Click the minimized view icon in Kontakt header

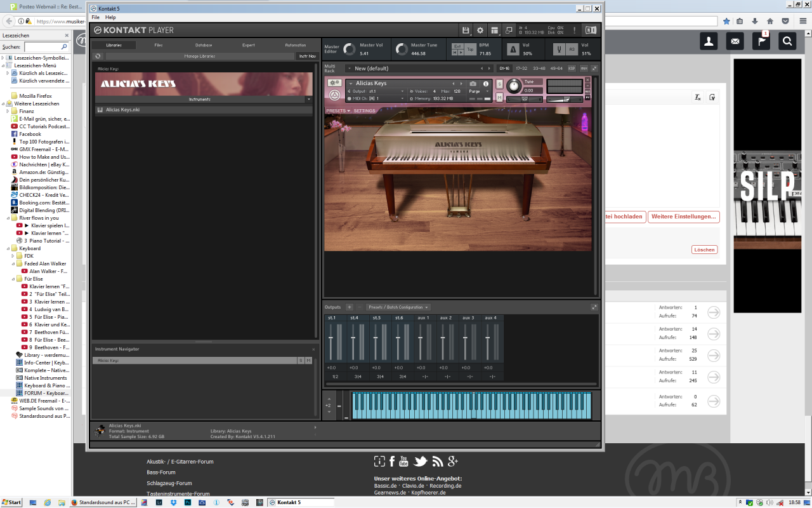[509, 30]
